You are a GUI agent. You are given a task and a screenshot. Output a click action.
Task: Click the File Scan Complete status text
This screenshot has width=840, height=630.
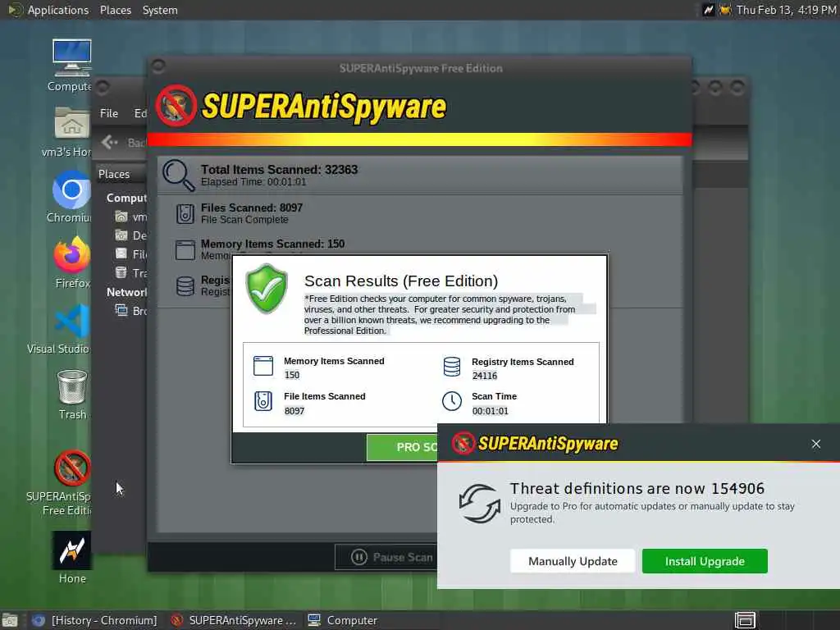click(x=244, y=220)
